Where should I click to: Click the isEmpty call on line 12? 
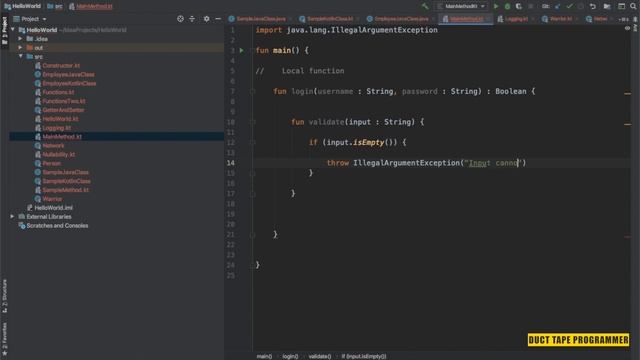[x=369, y=142]
